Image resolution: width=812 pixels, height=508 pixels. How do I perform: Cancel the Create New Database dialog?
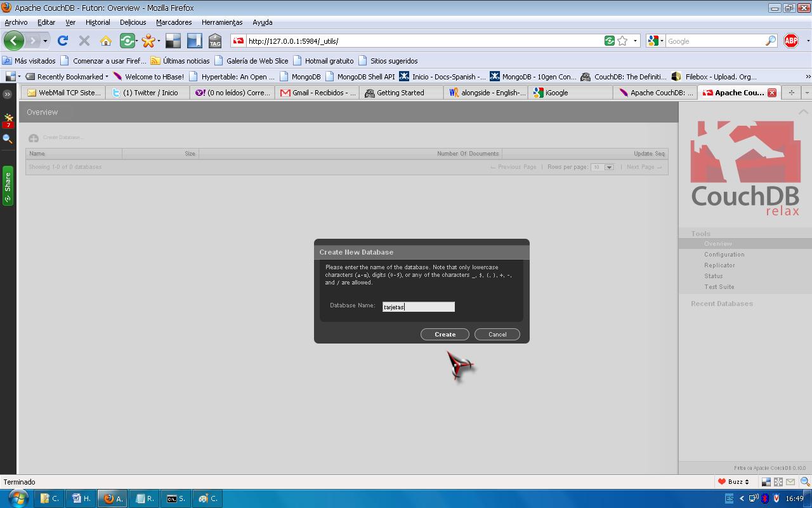(497, 334)
